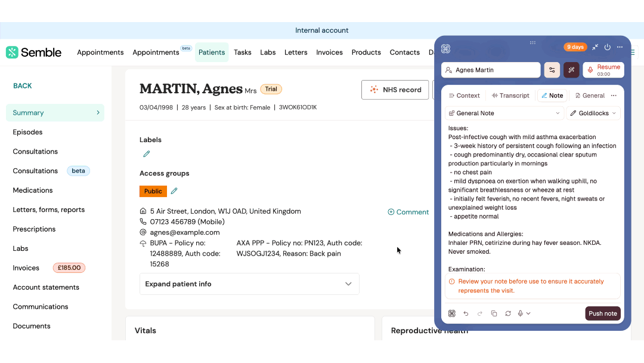Open the three-dot menu in the widget header
The width and height of the screenshot is (644, 363).
620,47
